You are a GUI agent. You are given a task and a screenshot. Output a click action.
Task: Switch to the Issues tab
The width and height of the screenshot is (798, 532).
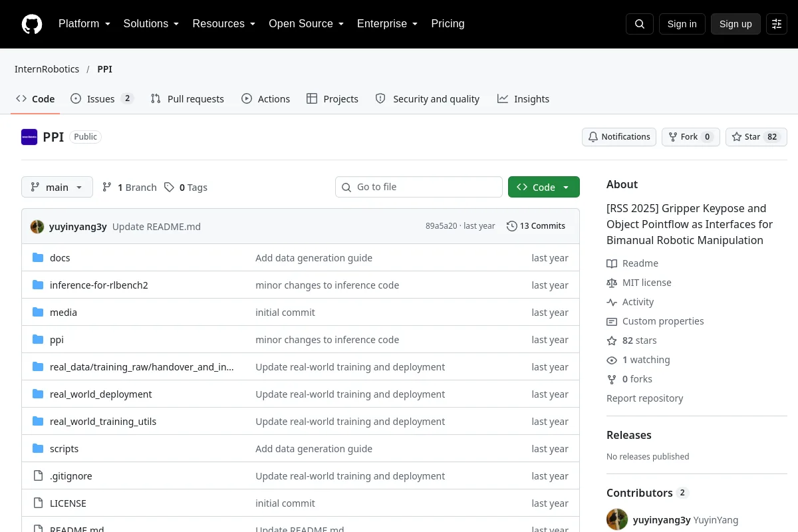click(x=102, y=99)
